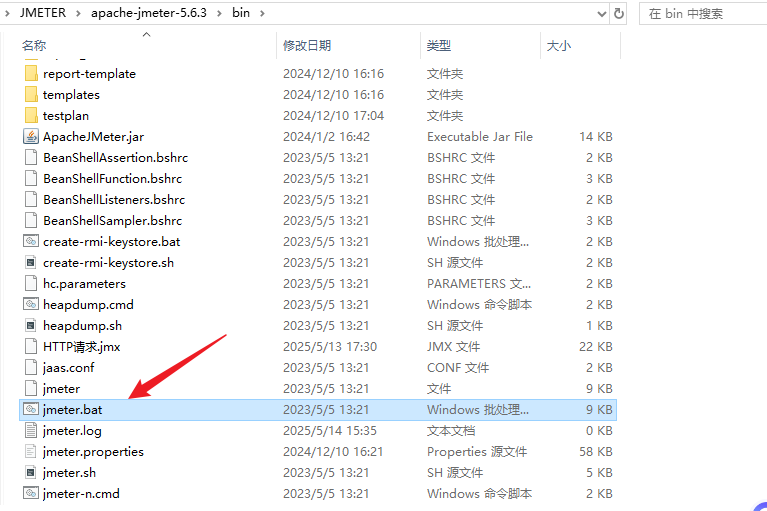Select the create-rmi-keystore.sh file name
Image resolution: width=767 pixels, height=511 pixels.
point(109,263)
